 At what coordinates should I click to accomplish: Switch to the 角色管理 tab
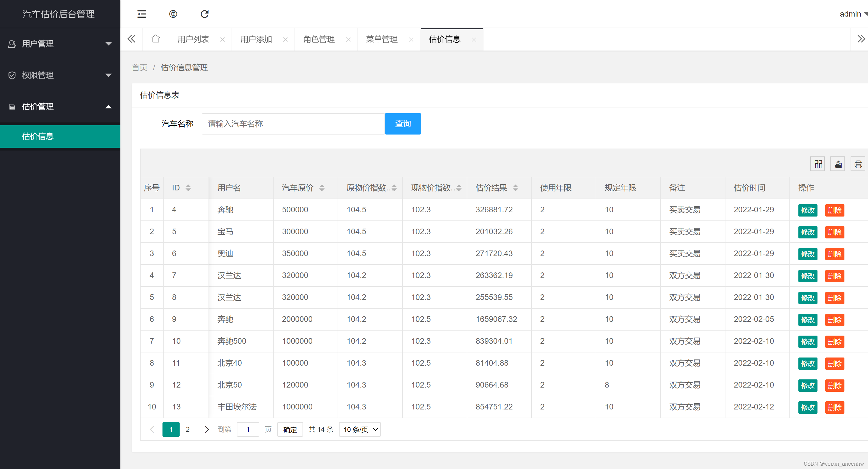tap(319, 39)
